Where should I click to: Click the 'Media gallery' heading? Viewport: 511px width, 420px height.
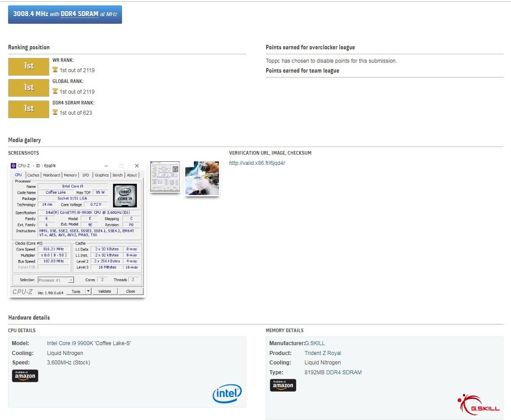click(x=24, y=140)
